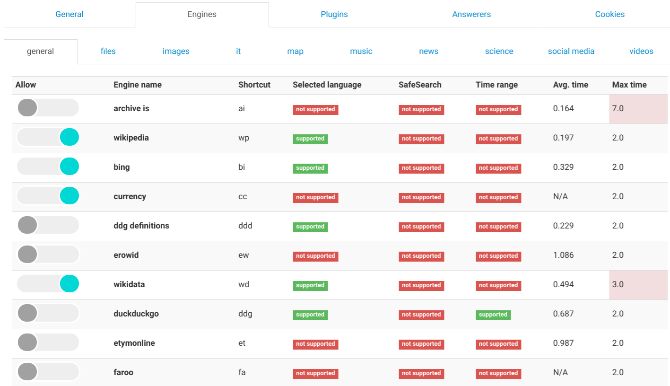Select the images engine category
The image size is (670, 386).
[x=176, y=51]
